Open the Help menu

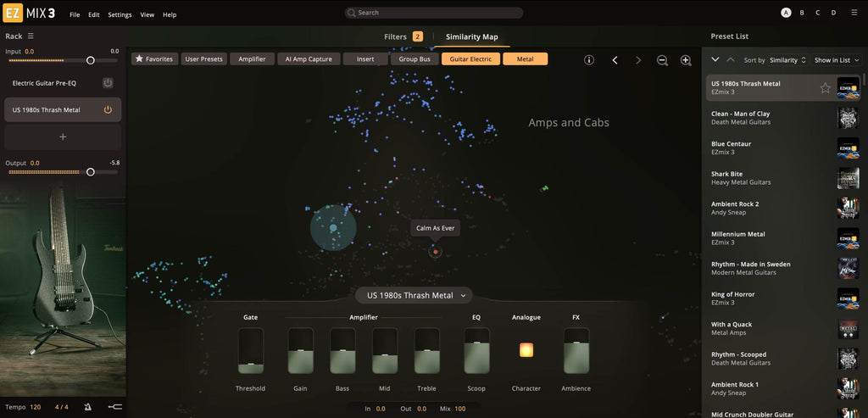coord(170,15)
